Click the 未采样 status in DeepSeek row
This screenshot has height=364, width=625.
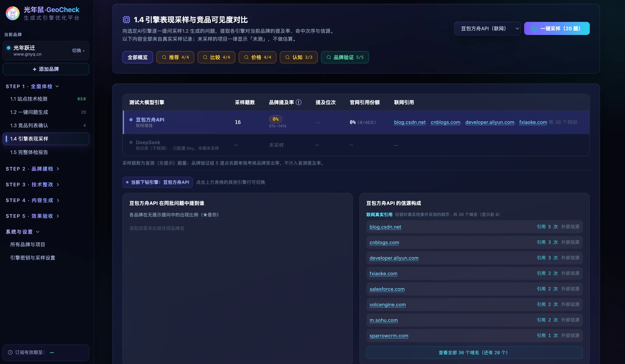276,145
